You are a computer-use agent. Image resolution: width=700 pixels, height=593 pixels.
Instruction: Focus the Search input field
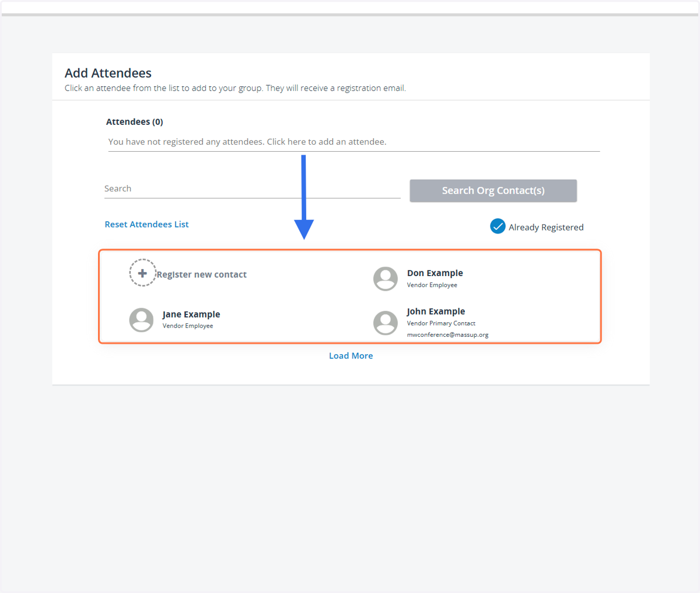tap(252, 189)
